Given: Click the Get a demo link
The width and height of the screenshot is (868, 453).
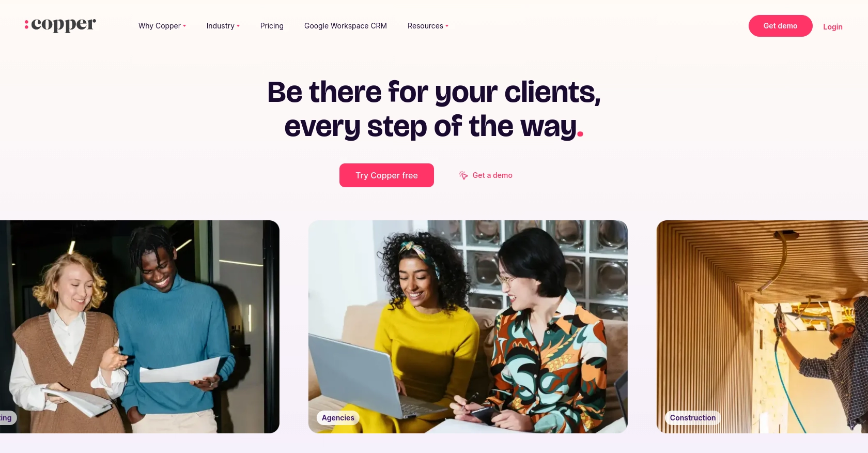Looking at the screenshot, I should click(x=492, y=175).
